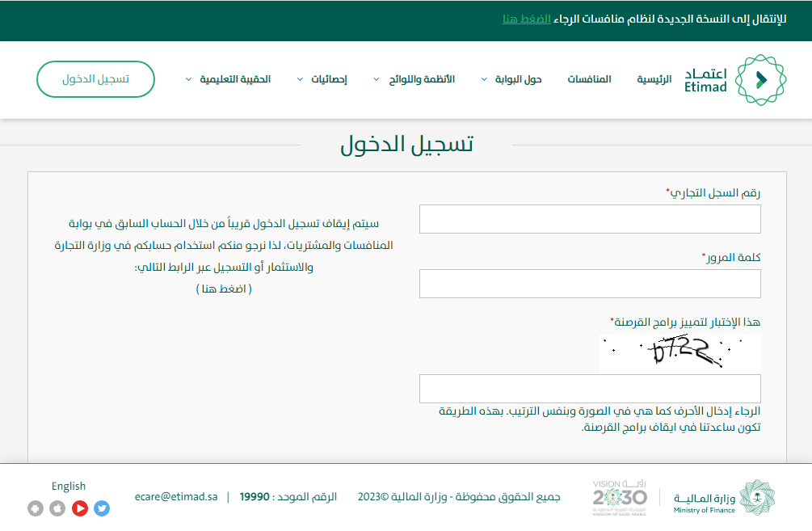
Task: Switch language to English
Action: pos(69,486)
